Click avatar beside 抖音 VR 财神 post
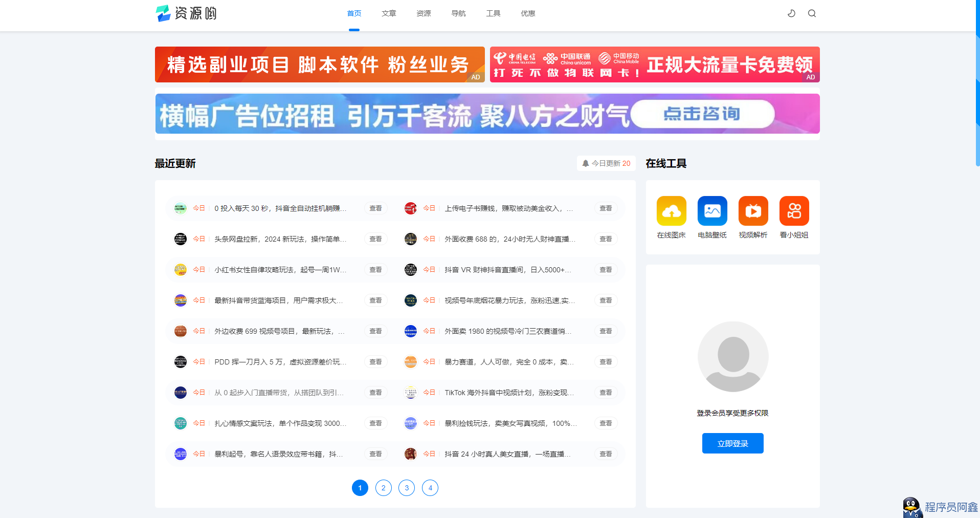Viewport: 980px width, 518px height. click(x=411, y=270)
